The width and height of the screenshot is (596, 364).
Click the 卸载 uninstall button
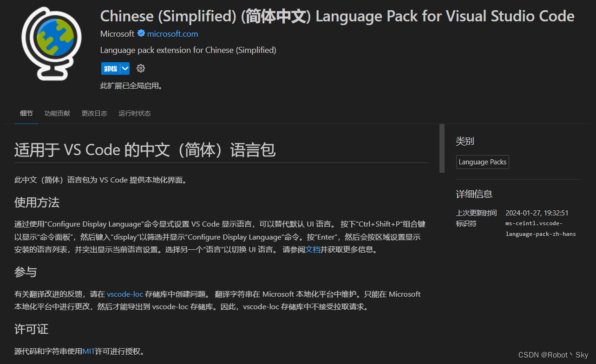point(111,69)
